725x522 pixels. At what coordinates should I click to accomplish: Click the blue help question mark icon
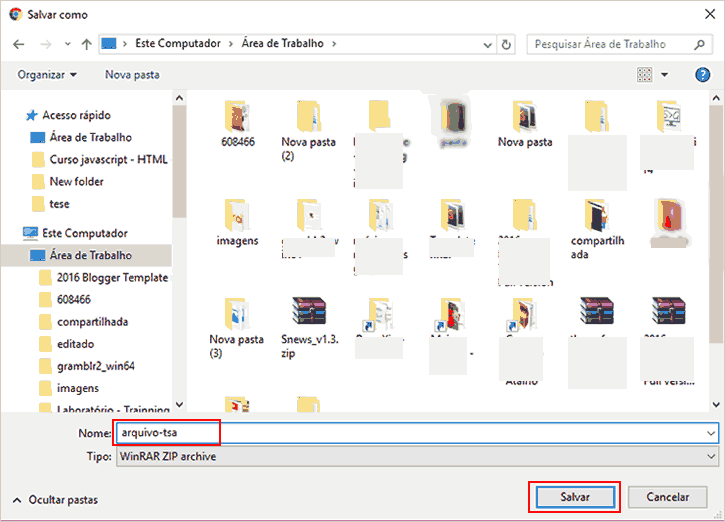click(x=702, y=75)
